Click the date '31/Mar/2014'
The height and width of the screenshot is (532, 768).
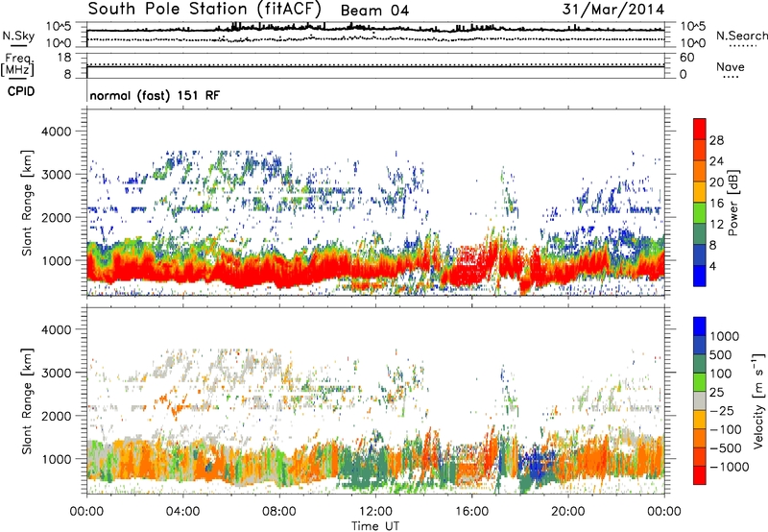pos(613,10)
